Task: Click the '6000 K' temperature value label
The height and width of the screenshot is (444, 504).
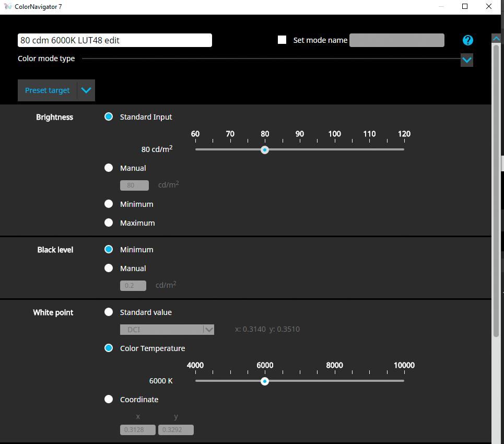Action: pos(161,381)
